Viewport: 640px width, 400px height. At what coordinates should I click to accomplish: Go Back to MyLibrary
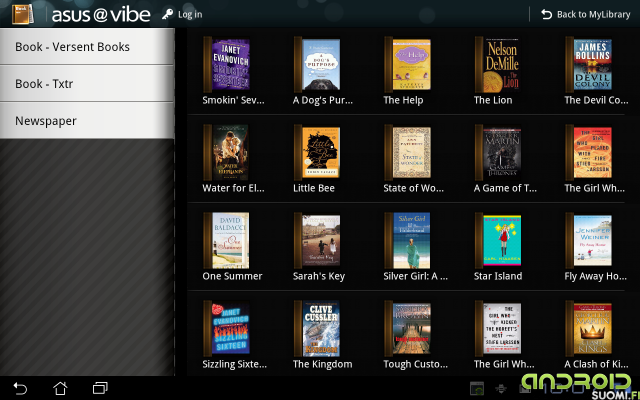click(586, 14)
